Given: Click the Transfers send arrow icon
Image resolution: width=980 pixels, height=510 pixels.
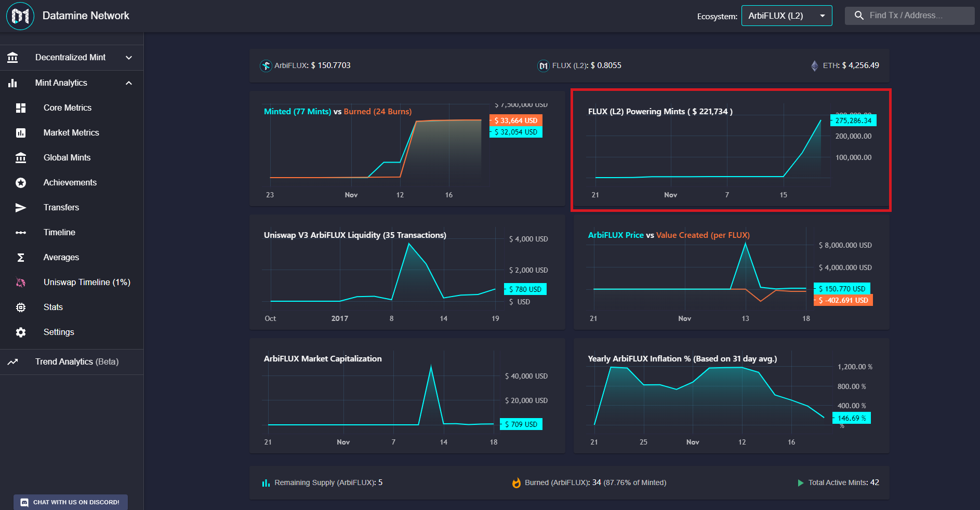Looking at the screenshot, I should pyautogui.click(x=21, y=208).
